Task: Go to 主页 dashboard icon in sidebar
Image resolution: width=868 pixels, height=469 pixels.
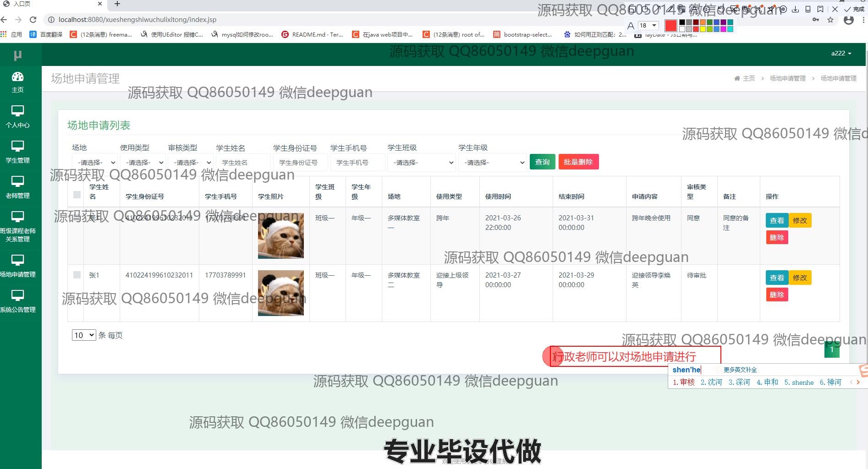Action: (x=17, y=82)
